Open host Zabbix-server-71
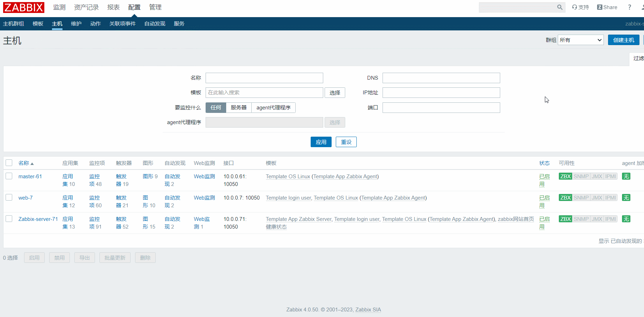The image size is (644, 317). [x=38, y=219]
